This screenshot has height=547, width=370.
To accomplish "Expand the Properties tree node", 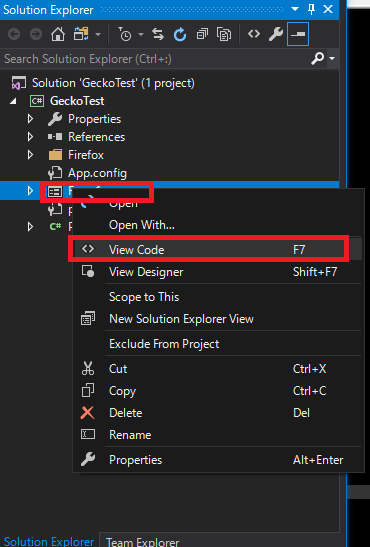I will pyautogui.click(x=30, y=119).
